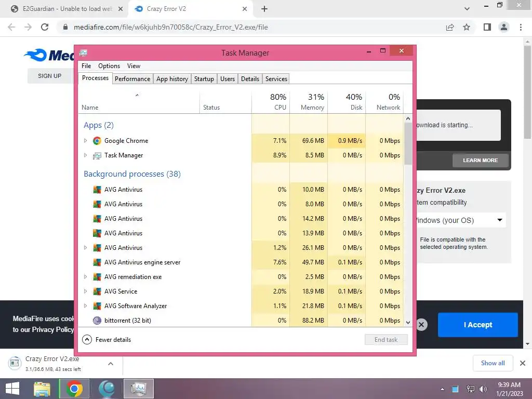
Task: Click the Task Manager scroll down arrow
Action: click(x=408, y=322)
